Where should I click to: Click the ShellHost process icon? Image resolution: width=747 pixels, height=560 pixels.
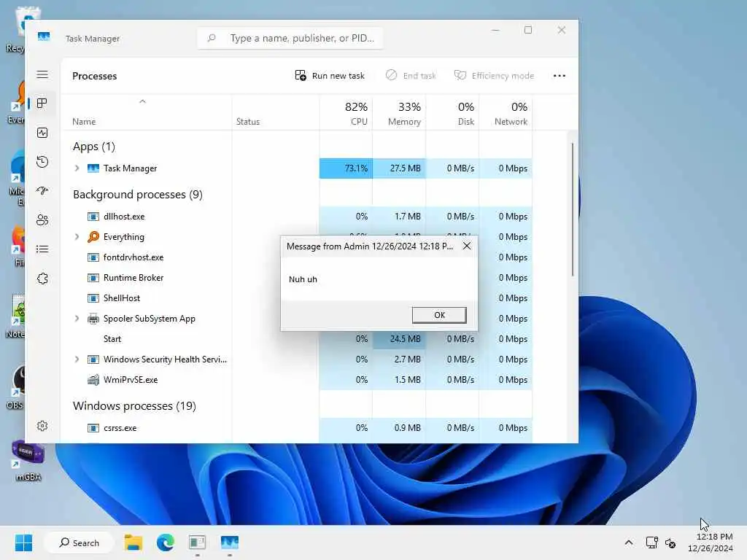click(x=93, y=298)
